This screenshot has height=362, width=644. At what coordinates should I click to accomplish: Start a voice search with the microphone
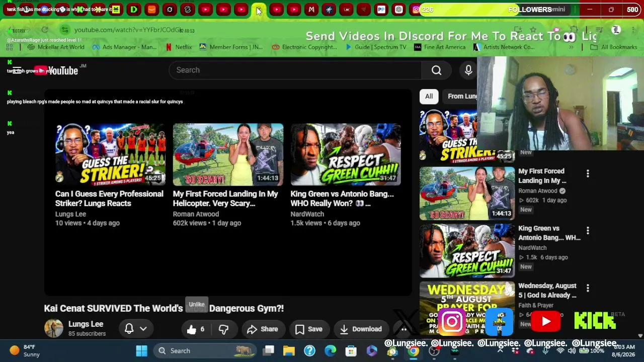coord(468,70)
